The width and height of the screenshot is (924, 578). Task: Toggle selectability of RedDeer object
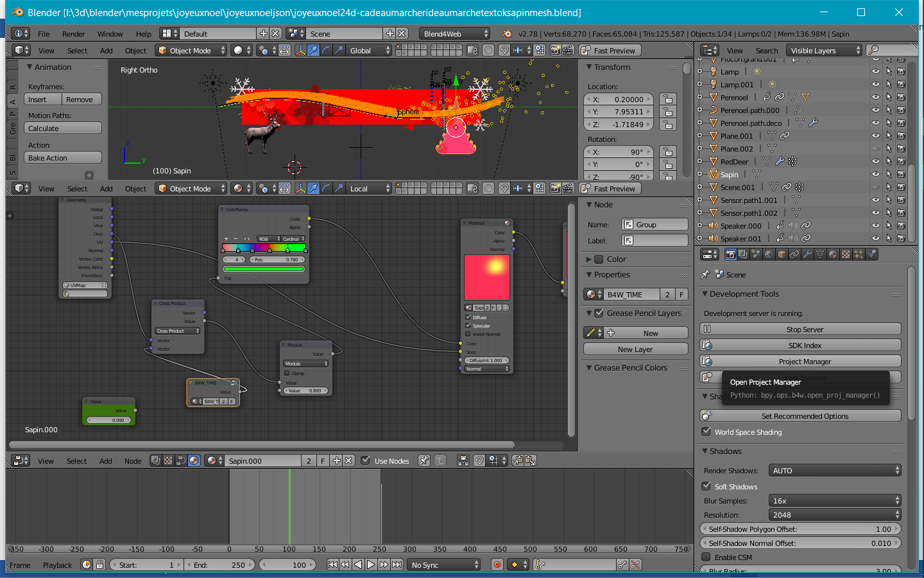click(889, 161)
